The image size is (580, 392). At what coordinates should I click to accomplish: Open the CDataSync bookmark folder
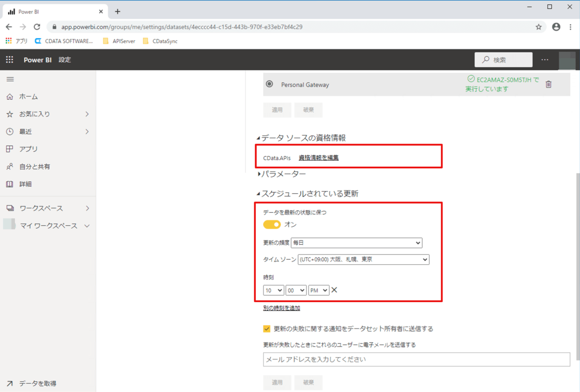(x=160, y=41)
